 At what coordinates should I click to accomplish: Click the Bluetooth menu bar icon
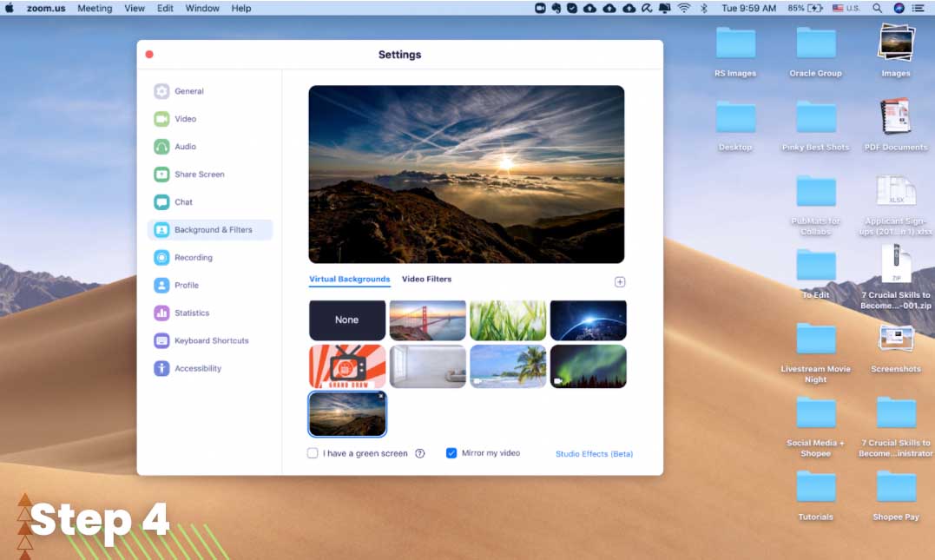point(703,9)
